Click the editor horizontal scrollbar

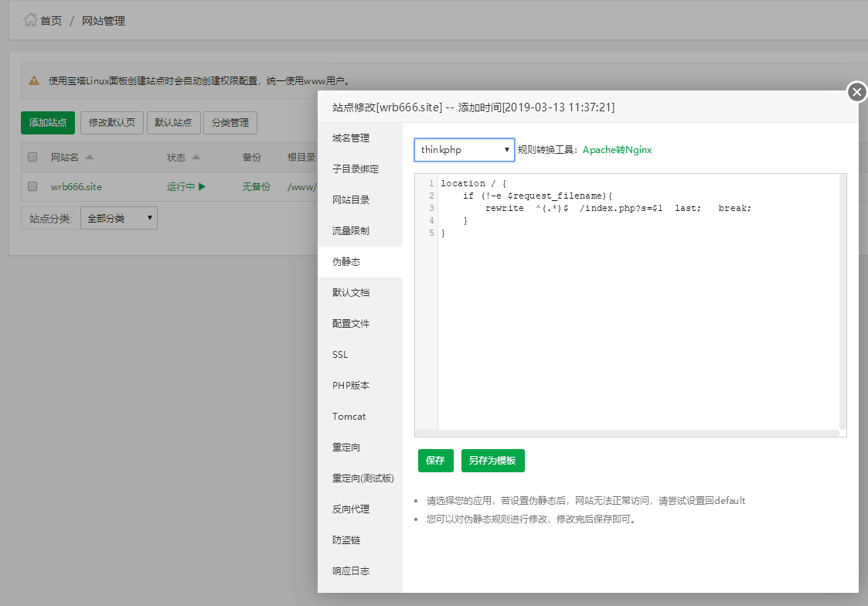point(627,434)
